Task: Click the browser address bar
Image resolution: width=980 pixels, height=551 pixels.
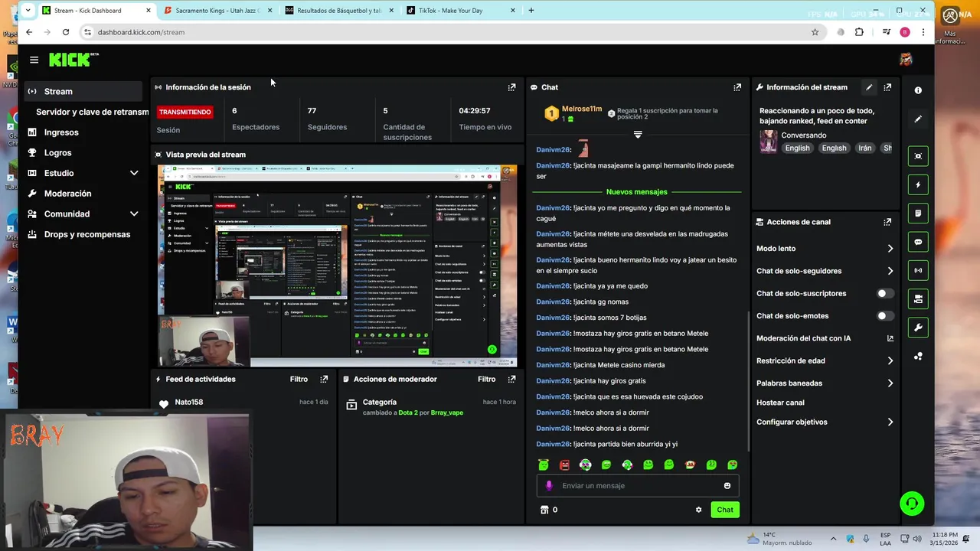Action: point(450,32)
